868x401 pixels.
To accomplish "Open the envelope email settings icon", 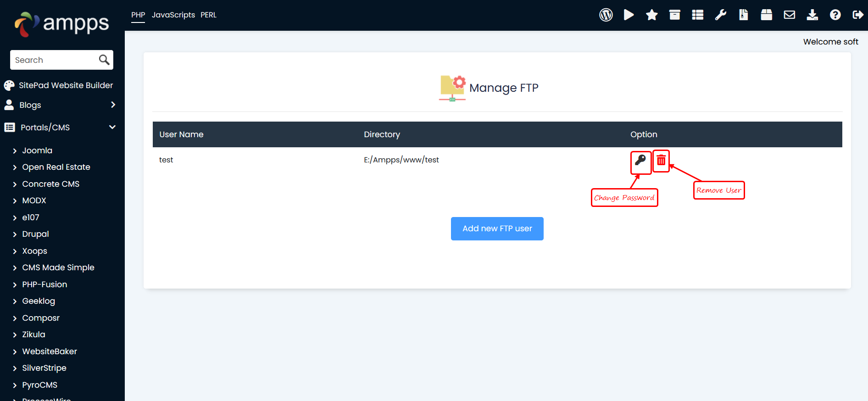I will (x=790, y=15).
